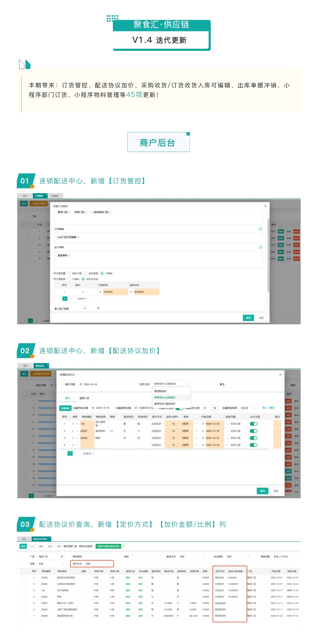Click the add-row plus in material row 1
Viewport: 310px width, 644px height.
73,424
